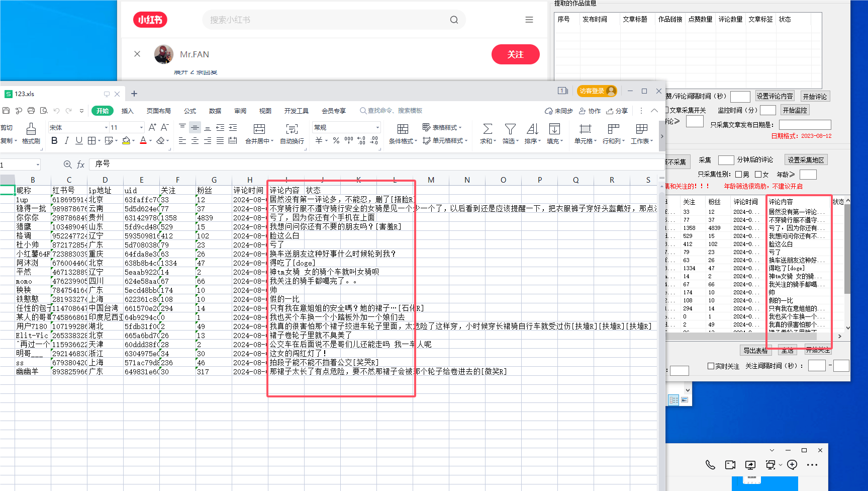
Task: Click the 导出表格 export button
Action: click(x=756, y=351)
